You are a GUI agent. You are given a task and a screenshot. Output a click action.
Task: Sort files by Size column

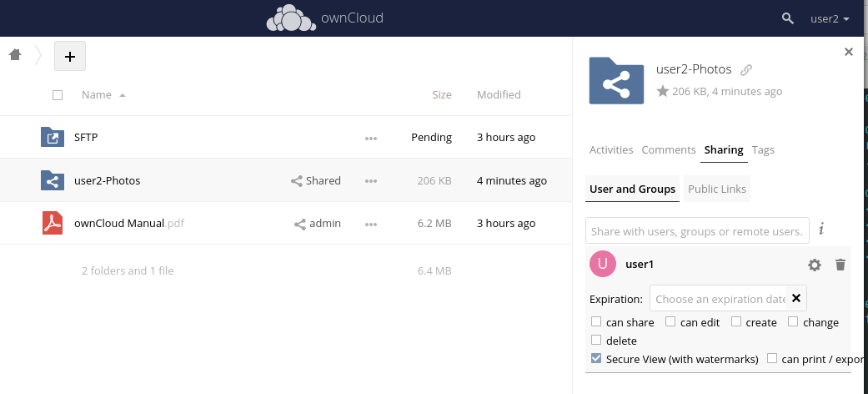pos(442,95)
